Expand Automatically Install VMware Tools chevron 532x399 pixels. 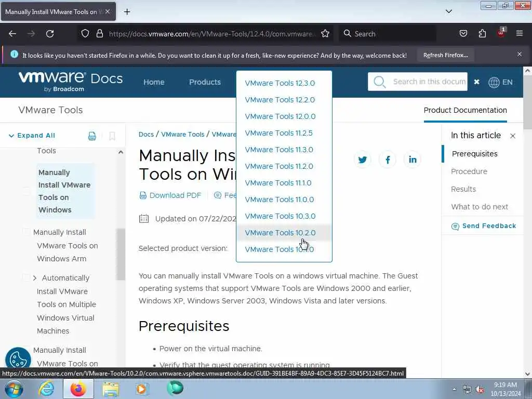coord(35,278)
